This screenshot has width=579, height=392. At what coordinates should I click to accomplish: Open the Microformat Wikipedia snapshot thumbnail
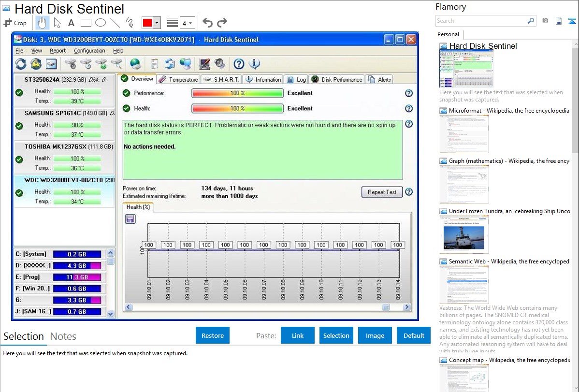coord(464,134)
